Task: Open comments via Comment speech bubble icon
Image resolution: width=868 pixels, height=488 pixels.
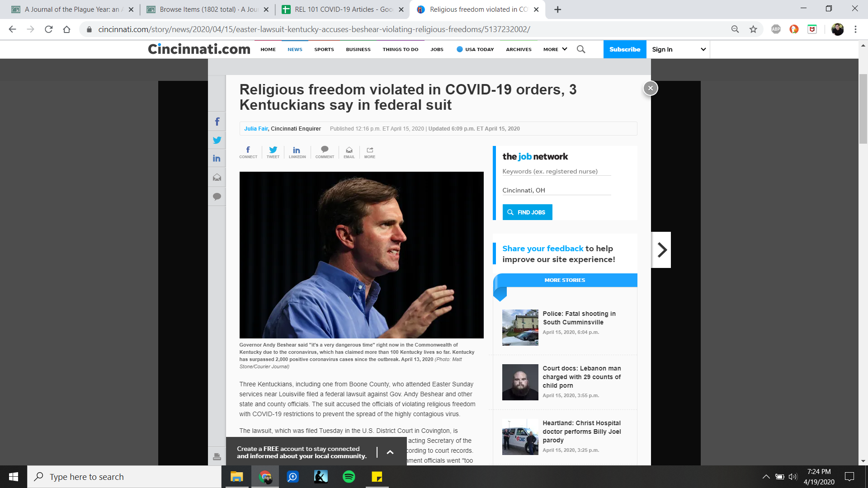Action: pyautogui.click(x=325, y=152)
